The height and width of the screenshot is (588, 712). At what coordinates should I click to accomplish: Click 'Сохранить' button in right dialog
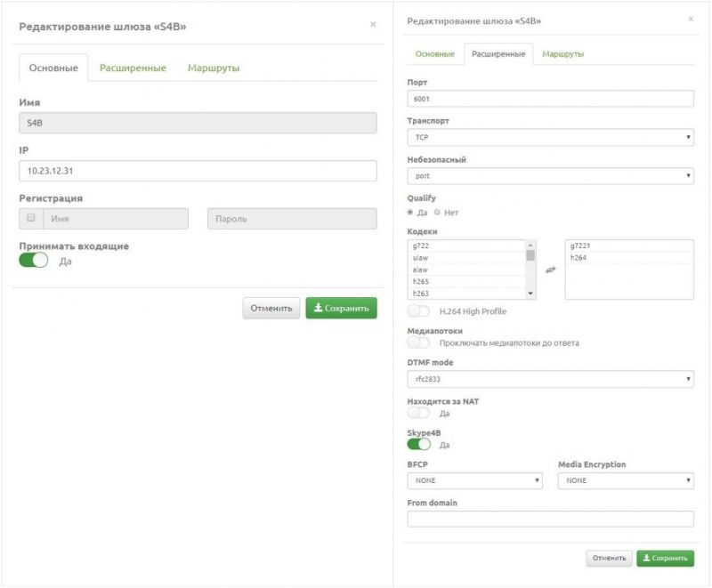point(665,558)
